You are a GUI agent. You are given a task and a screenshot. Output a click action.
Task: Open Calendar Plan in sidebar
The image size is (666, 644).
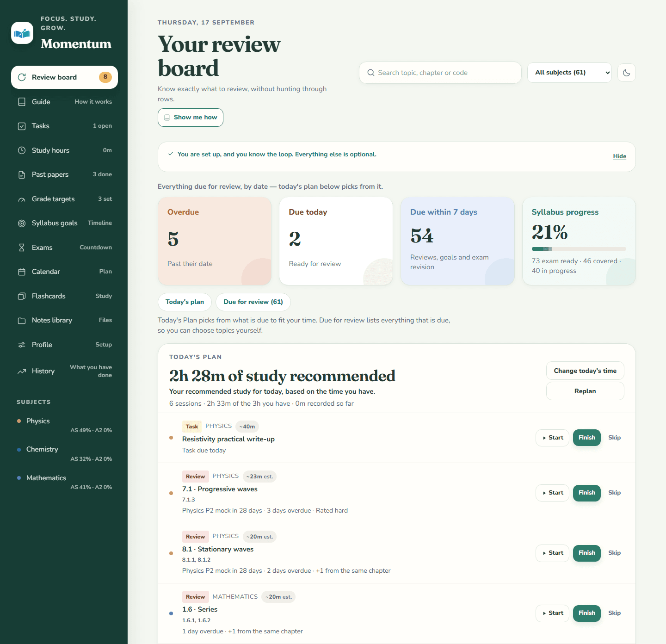(x=64, y=272)
